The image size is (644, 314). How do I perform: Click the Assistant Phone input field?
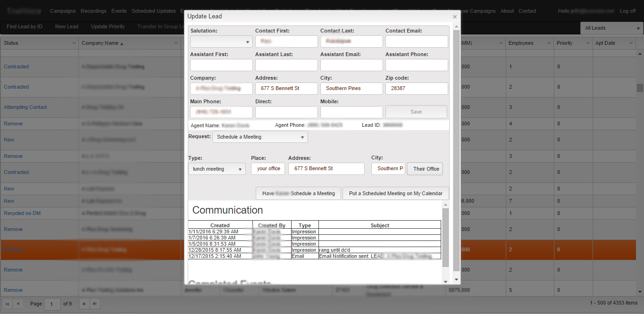[417, 65]
